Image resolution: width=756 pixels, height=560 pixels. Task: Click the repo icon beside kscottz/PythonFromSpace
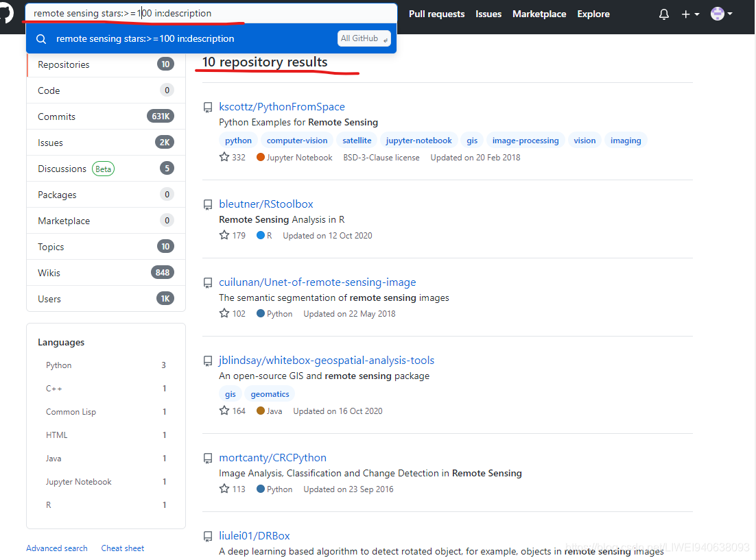click(x=208, y=108)
